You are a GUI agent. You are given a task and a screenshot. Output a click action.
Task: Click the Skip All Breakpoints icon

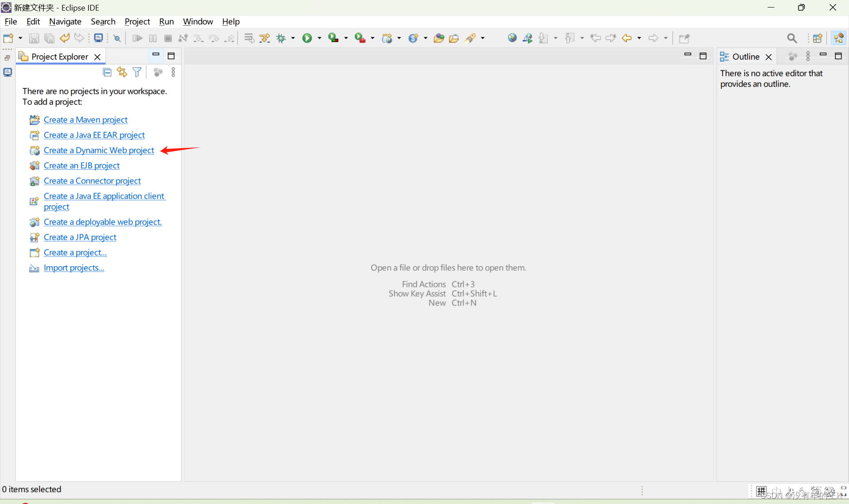click(117, 38)
